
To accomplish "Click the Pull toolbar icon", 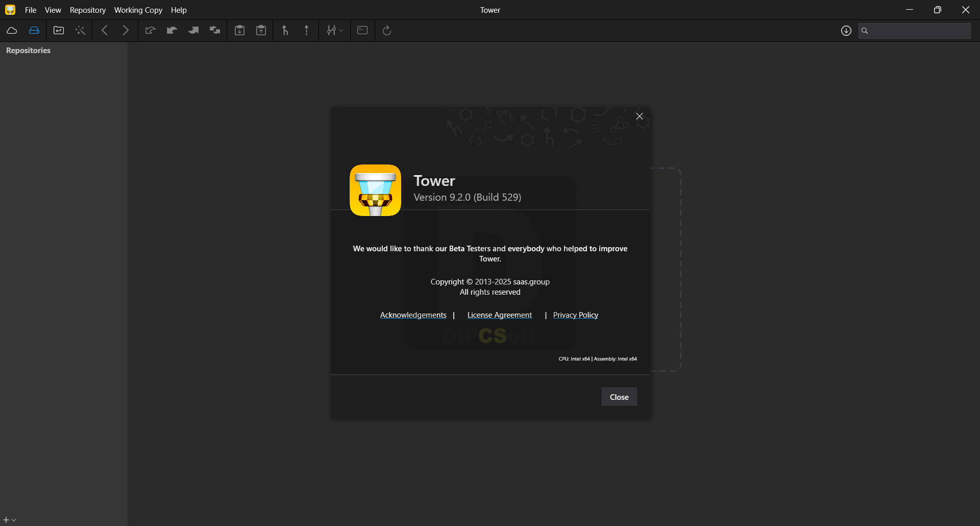I will pyautogui.click(x=171, y=31).
